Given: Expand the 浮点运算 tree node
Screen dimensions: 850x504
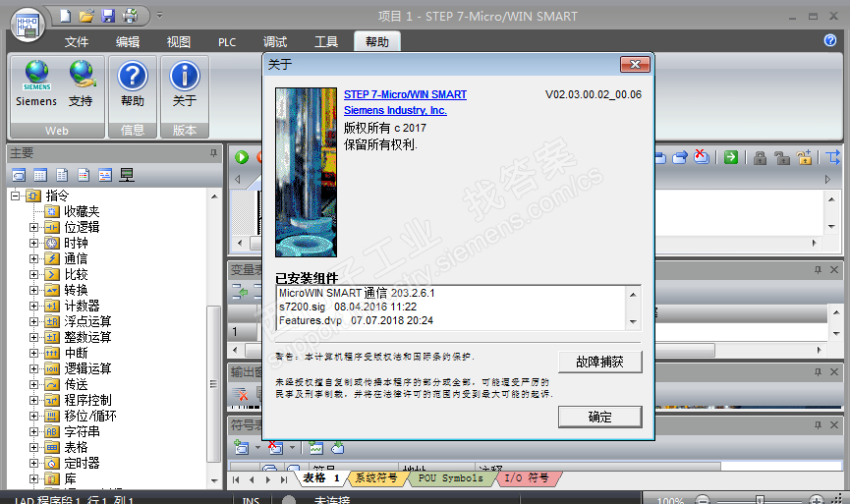Looking at the screenshot, I should pyautogui.click(x=33, y=321).
